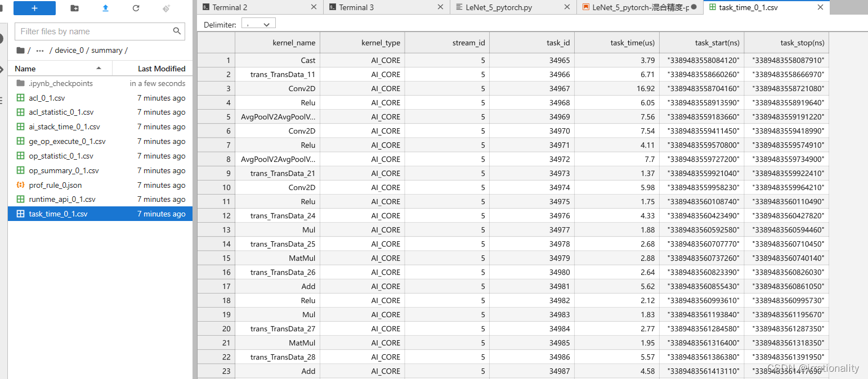Close the Terminal 2 tab
868x379 pixels.
click(x=314, y=7)
